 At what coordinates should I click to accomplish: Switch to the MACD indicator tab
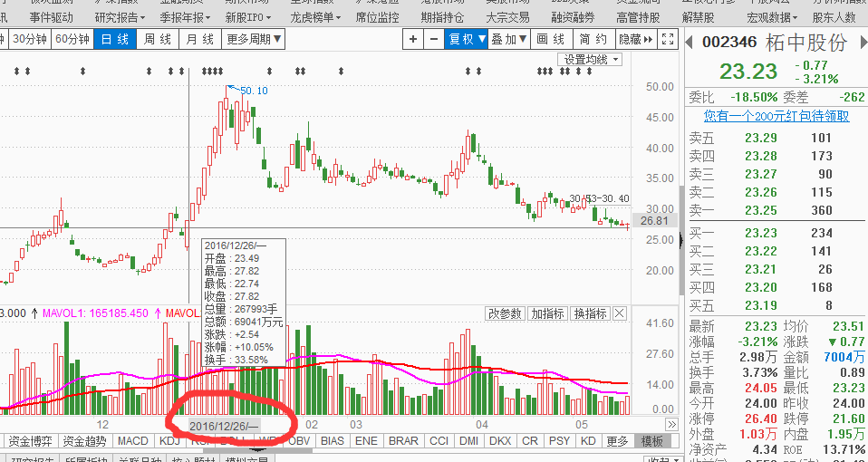[x=133, y=441]
